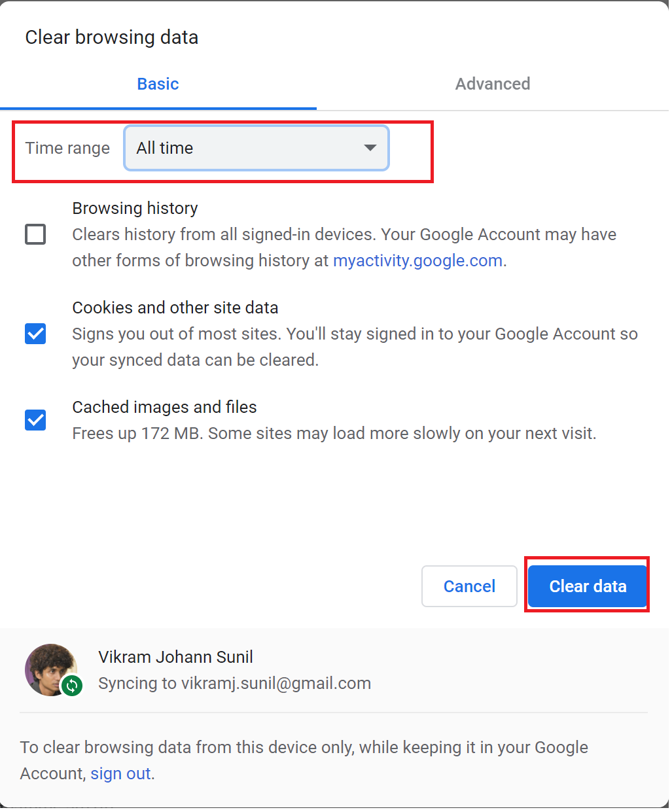Click the syncing email address text
Image resolution: width=672 pixels, height=810 pixels.
pos(234,683)
